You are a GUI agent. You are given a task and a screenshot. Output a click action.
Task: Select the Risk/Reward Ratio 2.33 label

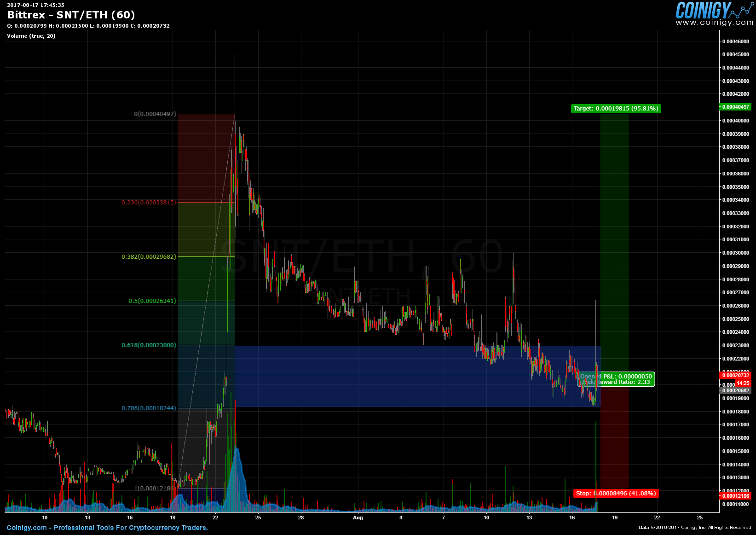(x=616, y=382)
